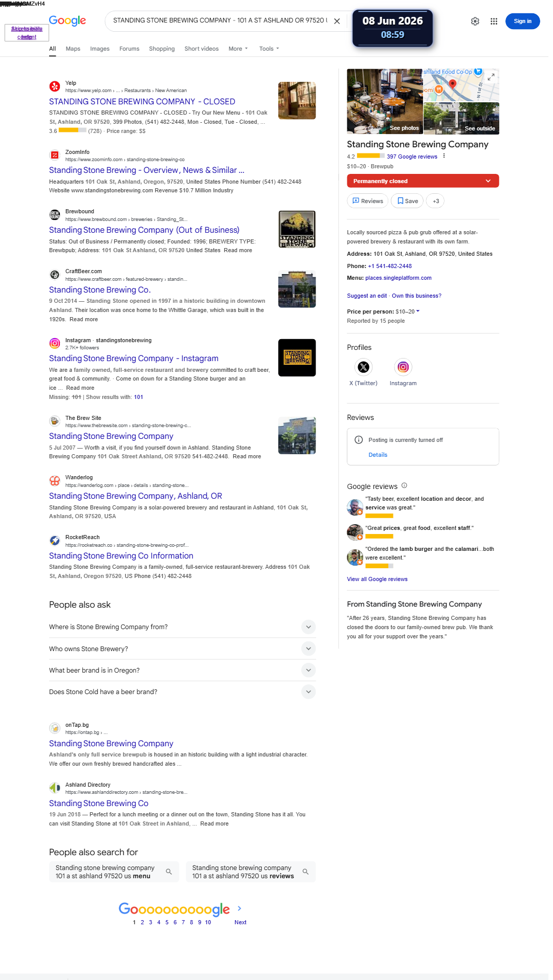
Task: Click the info icon next to Google reviews
Action: (x=404, y=485)
